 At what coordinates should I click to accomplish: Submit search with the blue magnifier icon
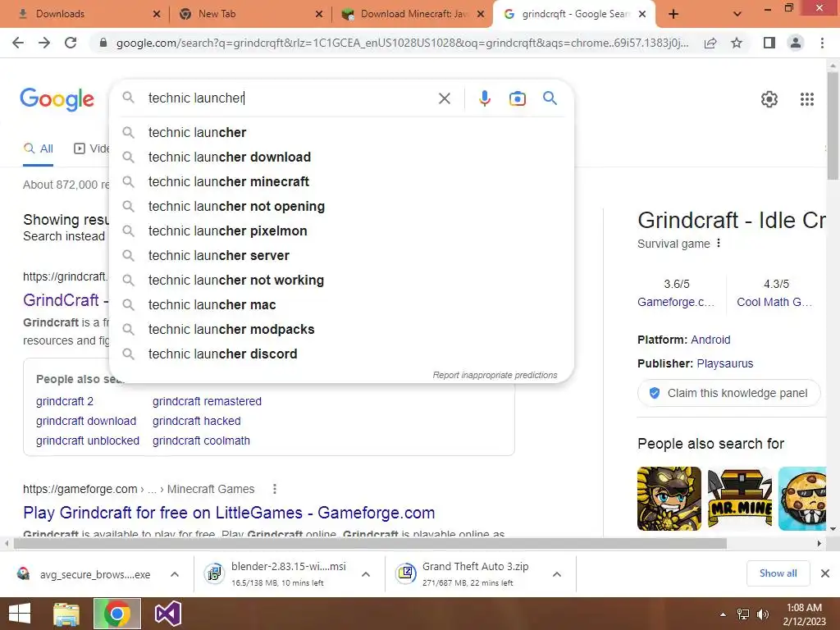(550, 98)
